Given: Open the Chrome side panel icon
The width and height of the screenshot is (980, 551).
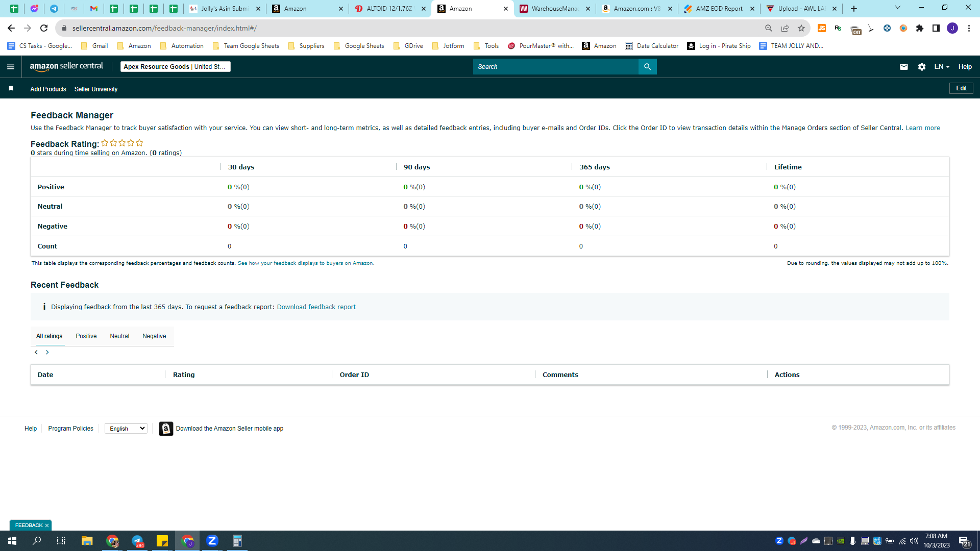Looking at the screenshot, I should 936,28.
